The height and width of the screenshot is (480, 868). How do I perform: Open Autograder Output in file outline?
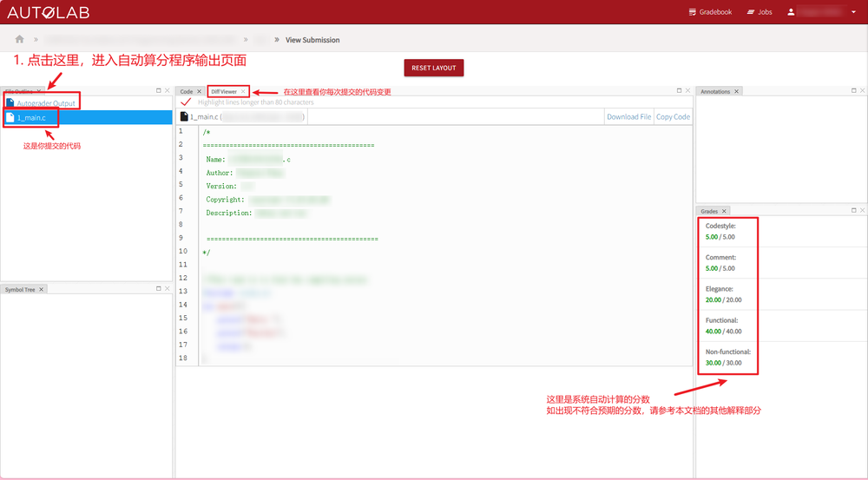coord(46,103)
